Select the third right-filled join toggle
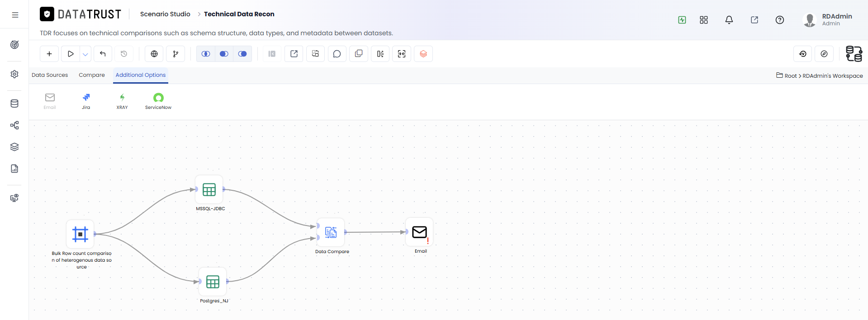This screenshot has height=320, width=868. pyautogui.click(x=242, y=54)
